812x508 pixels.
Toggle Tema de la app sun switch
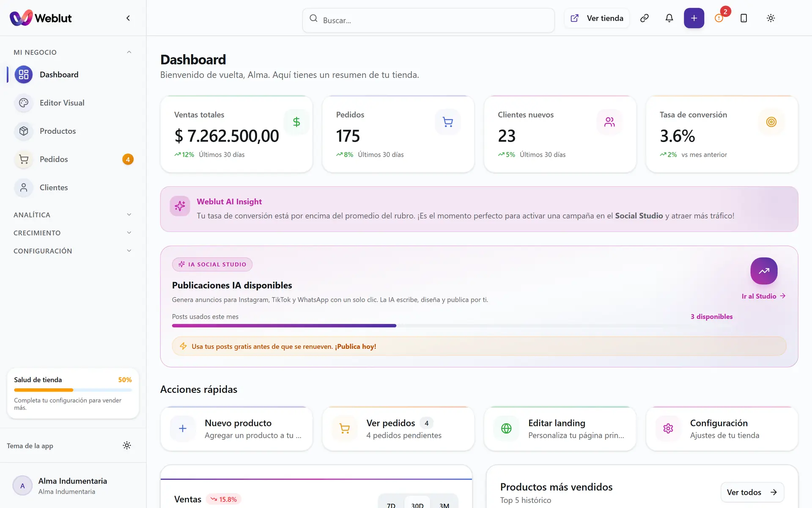127,445
